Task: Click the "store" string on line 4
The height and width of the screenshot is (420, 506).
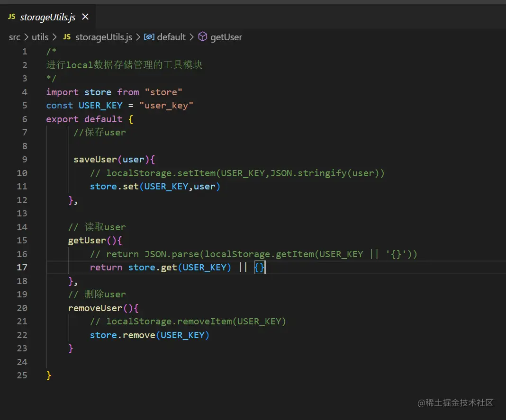Action: point(163,92)
